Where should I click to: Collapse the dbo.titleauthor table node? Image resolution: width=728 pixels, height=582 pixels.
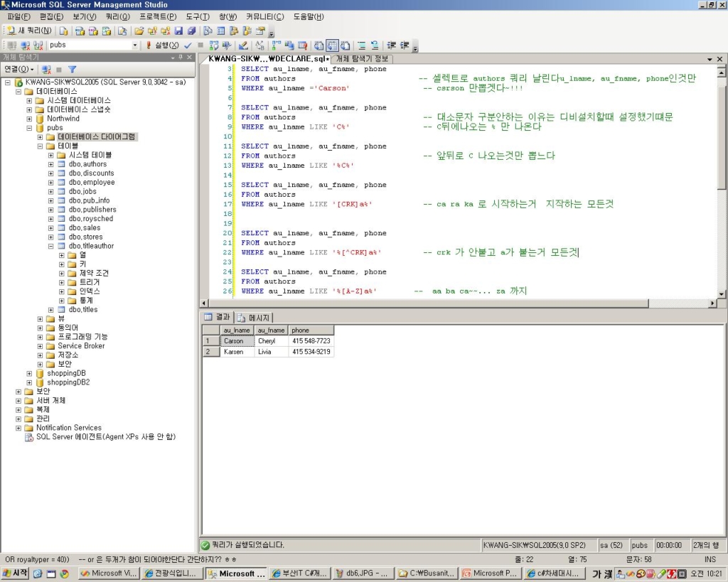pos(51,246)
